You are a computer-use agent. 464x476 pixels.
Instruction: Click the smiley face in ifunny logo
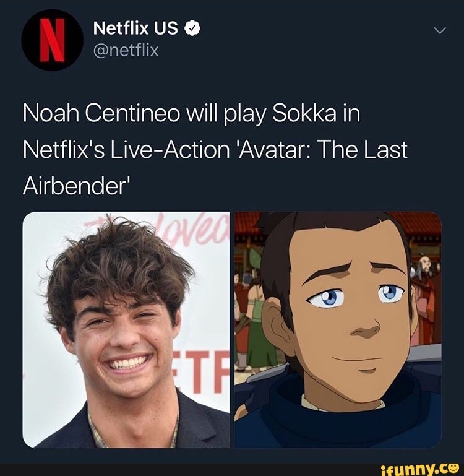click(454, 469)
